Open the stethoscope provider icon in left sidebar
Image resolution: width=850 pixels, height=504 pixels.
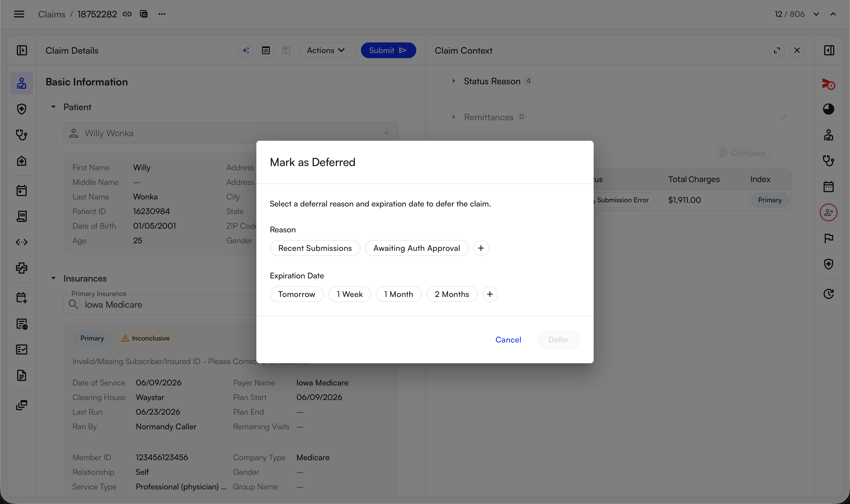22,135
